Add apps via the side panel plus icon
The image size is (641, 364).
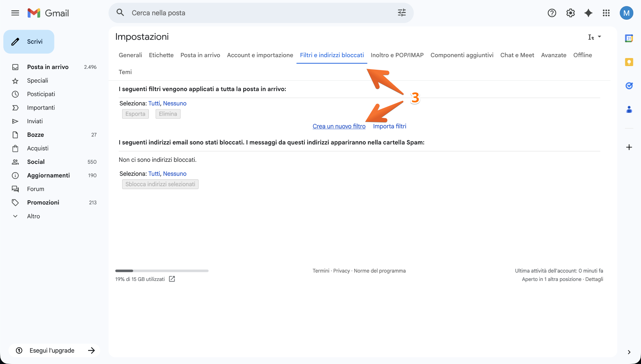[629, 147]
